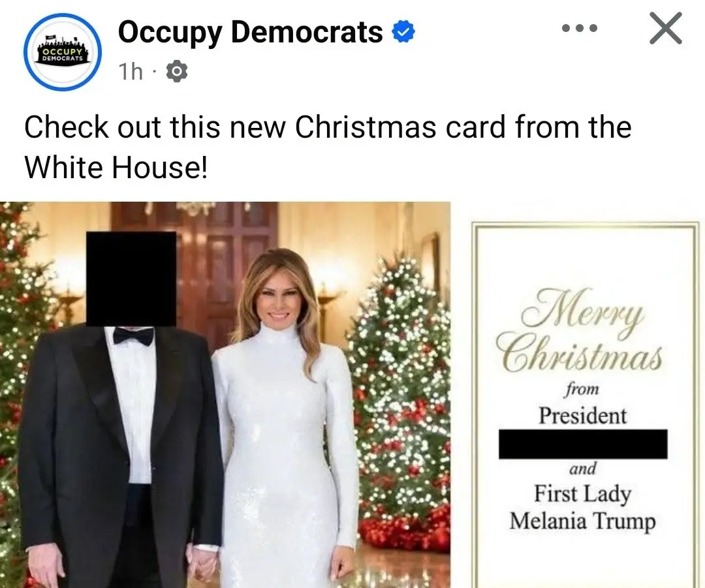This screenshot has height=588, width=705.
Task: Click the black box covering the face
Action: point(131,279)
